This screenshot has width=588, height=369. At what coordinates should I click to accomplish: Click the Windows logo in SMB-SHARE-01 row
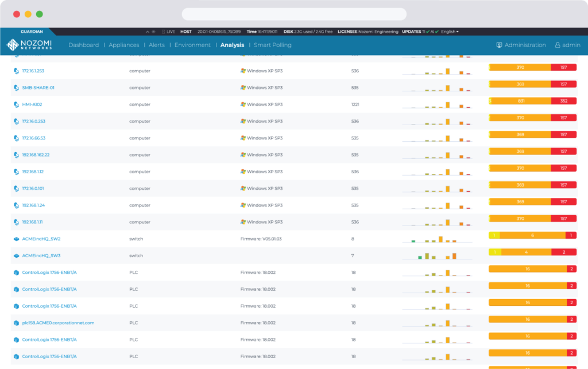243,88
